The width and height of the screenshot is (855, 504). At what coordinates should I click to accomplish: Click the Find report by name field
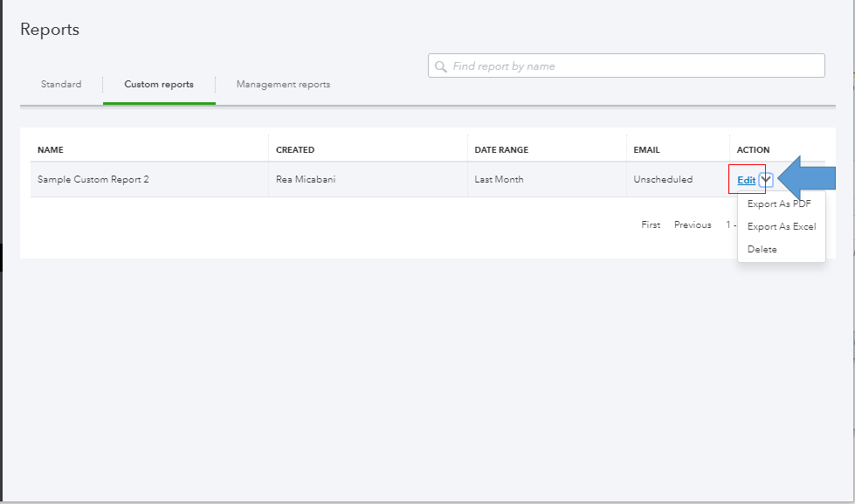click(633, 66)
